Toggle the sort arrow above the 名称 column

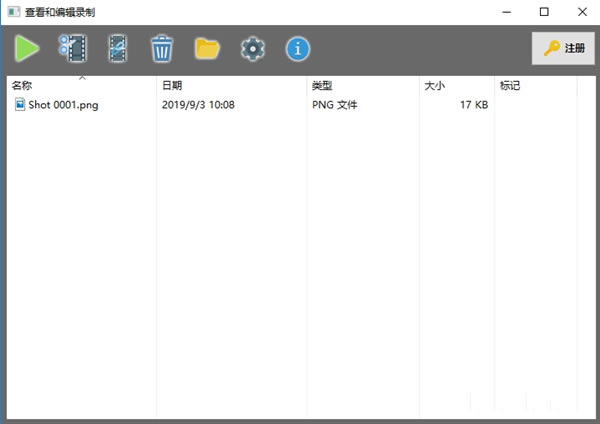click(x=82, y=78)
